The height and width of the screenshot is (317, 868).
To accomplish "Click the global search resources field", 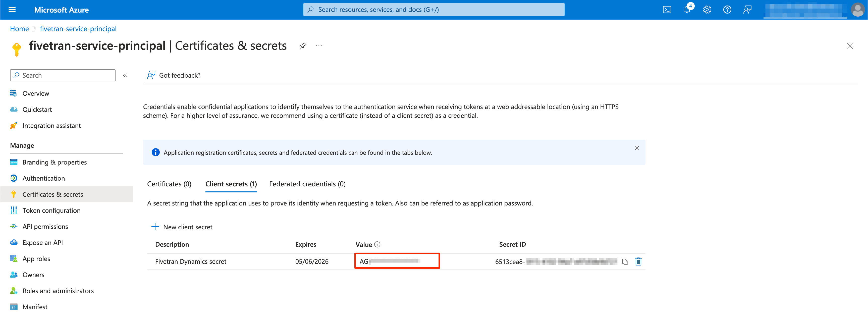I will click(x=434, y=10).
